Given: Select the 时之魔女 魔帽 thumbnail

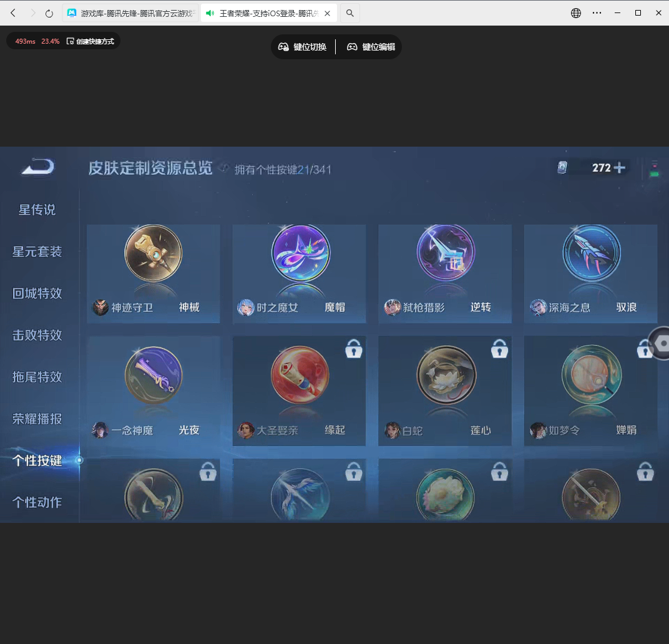Looking at the screenshot, I should [x=298, y=273].
